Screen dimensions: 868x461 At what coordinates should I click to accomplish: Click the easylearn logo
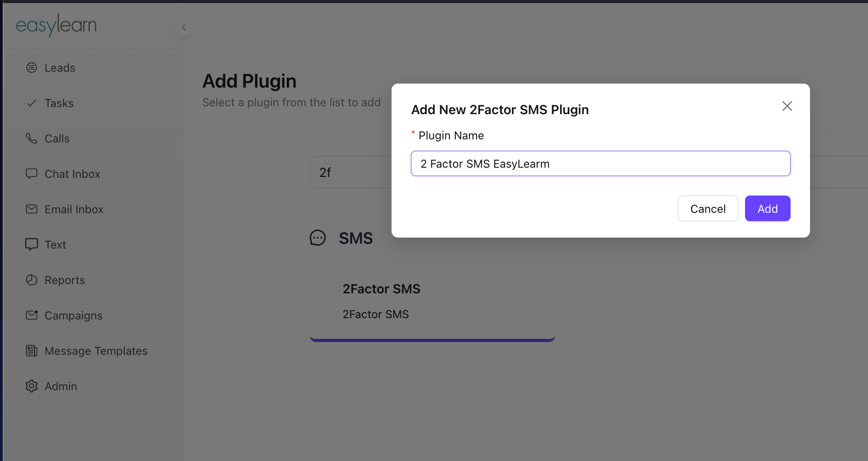coord(56,25)
